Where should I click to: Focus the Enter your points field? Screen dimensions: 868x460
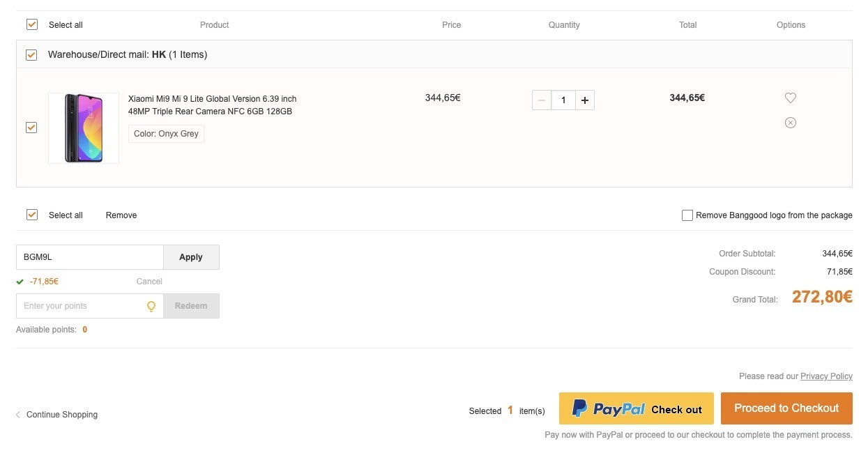(90, 306)
